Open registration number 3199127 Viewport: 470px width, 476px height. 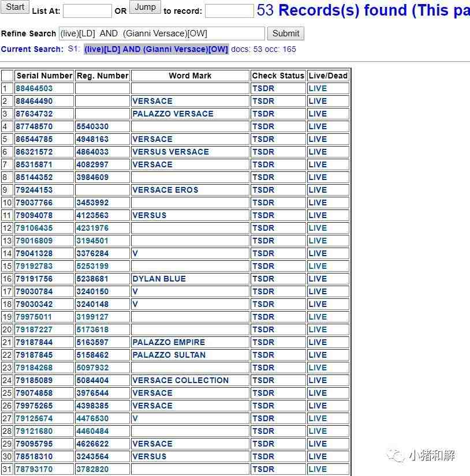coord(92,317)
